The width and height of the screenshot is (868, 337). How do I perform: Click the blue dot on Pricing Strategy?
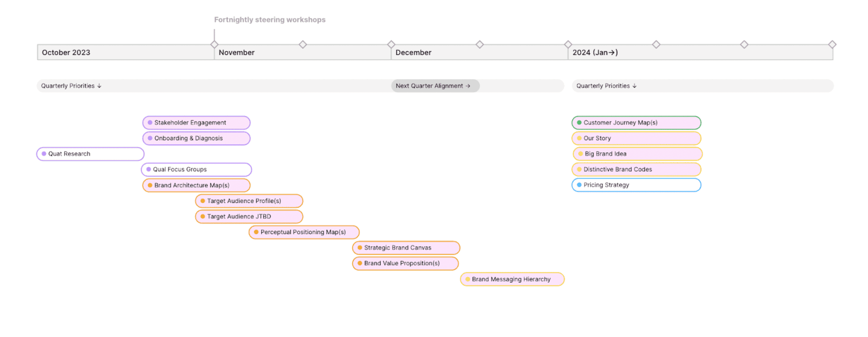click(579, 185)
